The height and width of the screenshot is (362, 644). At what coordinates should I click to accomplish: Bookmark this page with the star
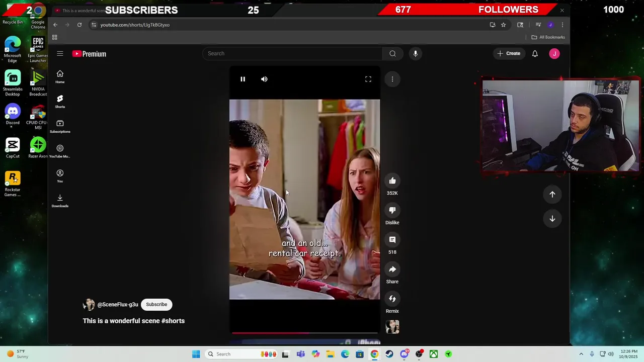(504, 25)
